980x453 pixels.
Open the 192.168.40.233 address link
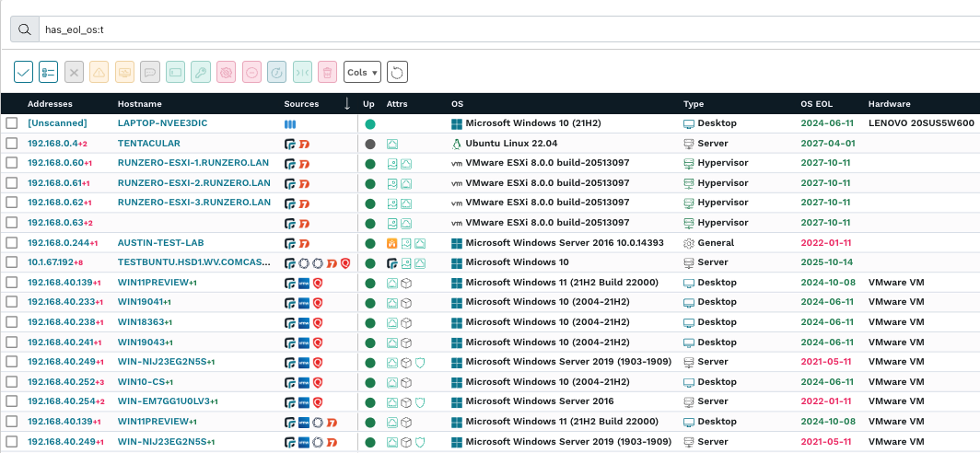61,302
